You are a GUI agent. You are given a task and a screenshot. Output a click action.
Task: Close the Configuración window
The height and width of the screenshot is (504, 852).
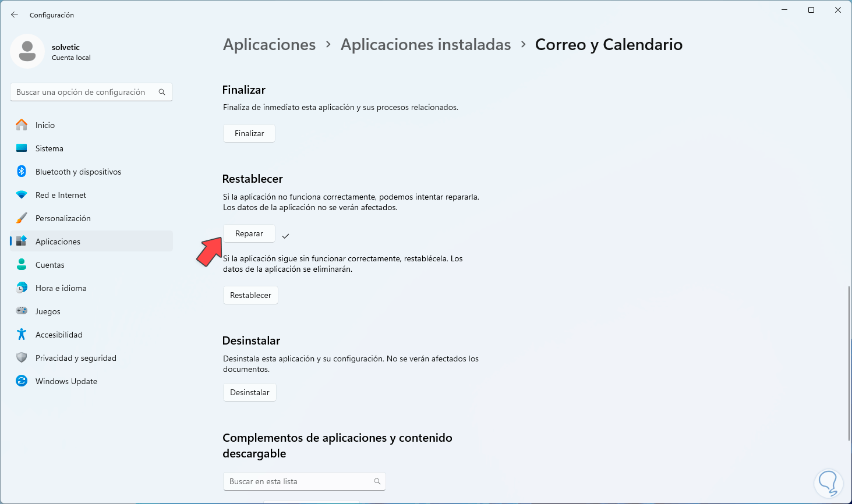coord(838,10)
